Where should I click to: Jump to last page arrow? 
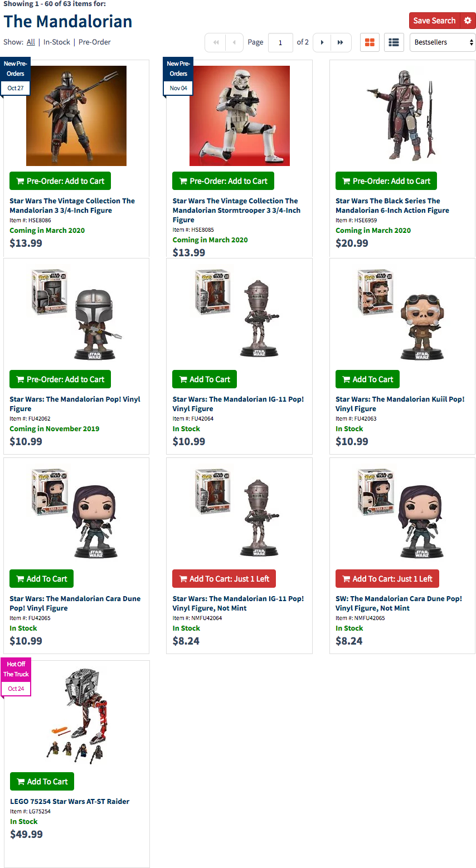(341, 42)
